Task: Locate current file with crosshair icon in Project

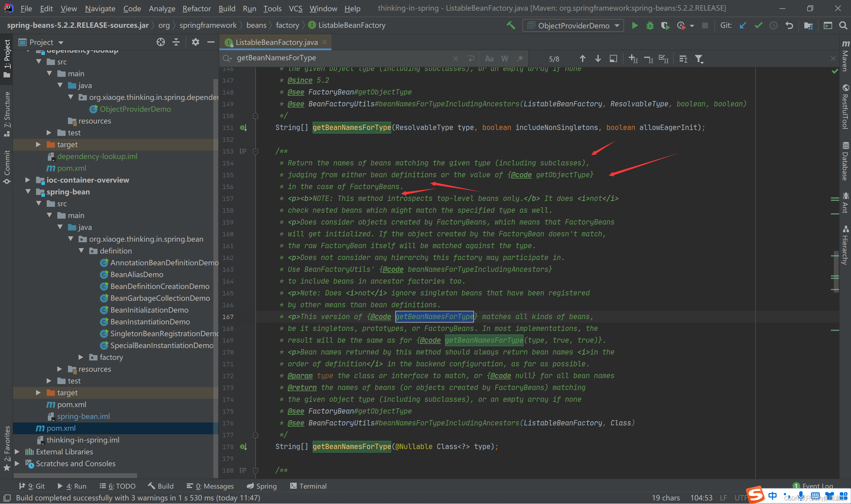Action: [x=161, y=42]
